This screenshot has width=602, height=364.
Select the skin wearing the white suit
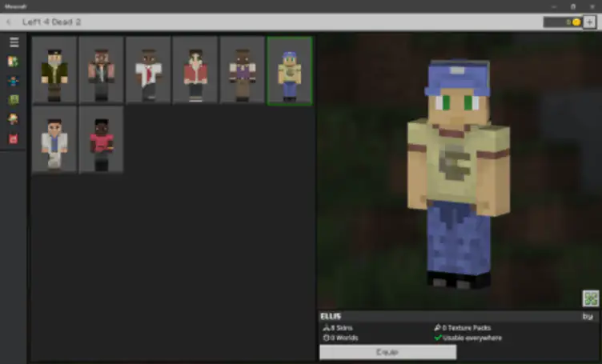click(x=54, y=140)
